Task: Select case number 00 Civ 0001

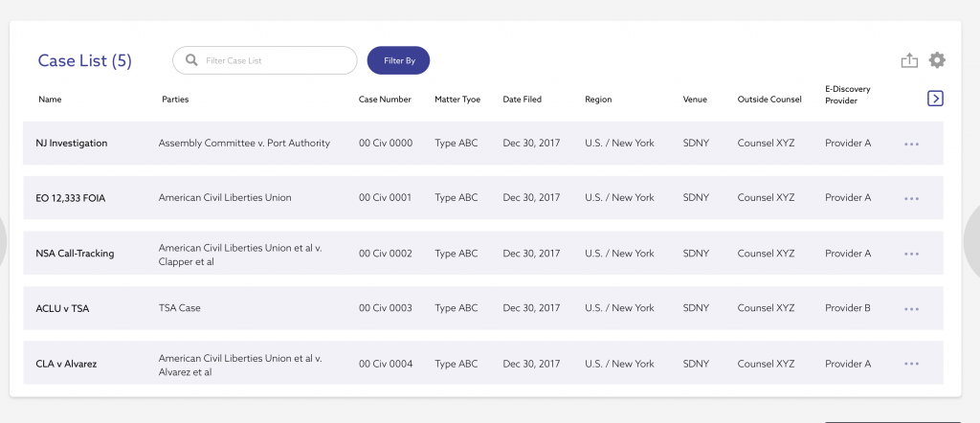Action: click(385, 197)
